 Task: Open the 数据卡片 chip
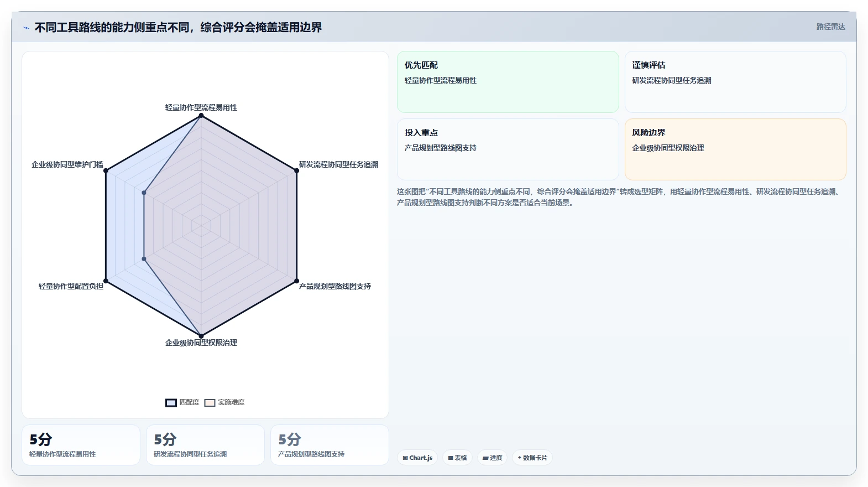coord(532,458)
